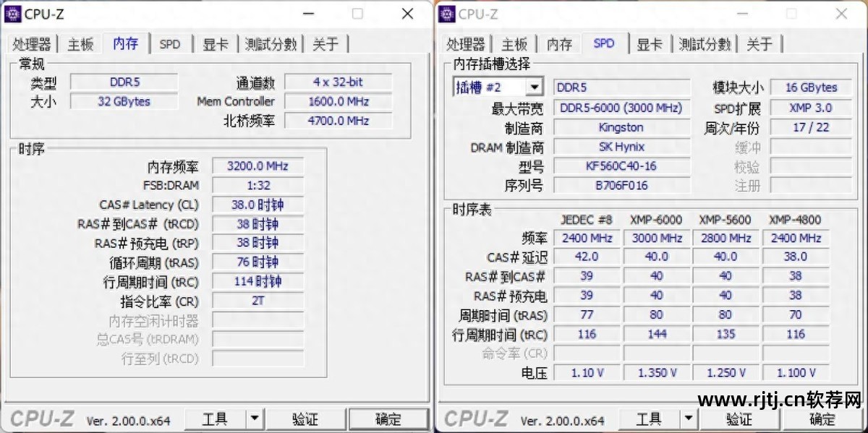868x433 pixels.
Task: Click CAS# Latency value 38.0 时钟
Action: click(x=258, y=205)
